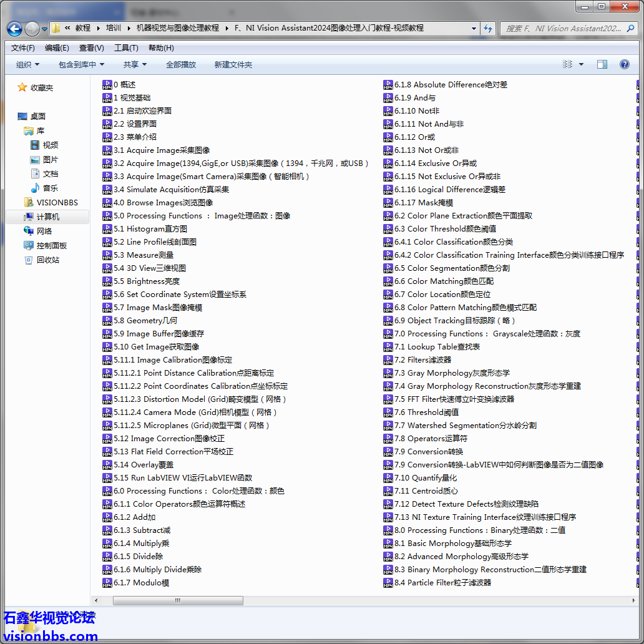Select the 5.1 Histogram直方图 video file
This screenshot has height=644, width=644.
point(150,229)
